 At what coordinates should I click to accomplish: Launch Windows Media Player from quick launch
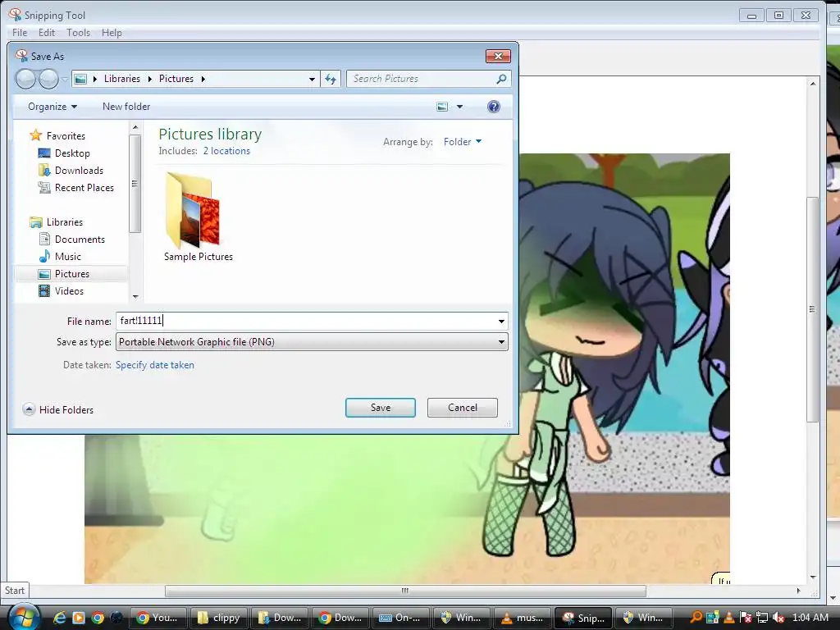click(x=78, y=618)
